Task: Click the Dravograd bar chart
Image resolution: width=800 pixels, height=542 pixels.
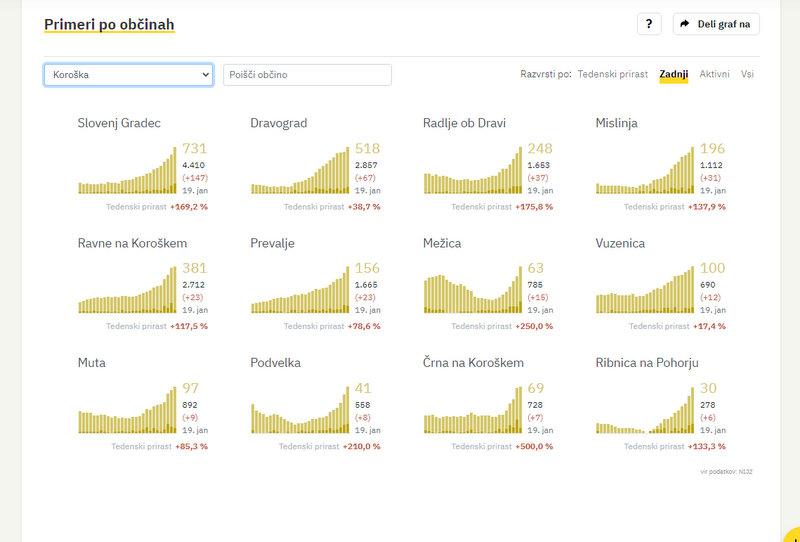Action: click(300, 170)
